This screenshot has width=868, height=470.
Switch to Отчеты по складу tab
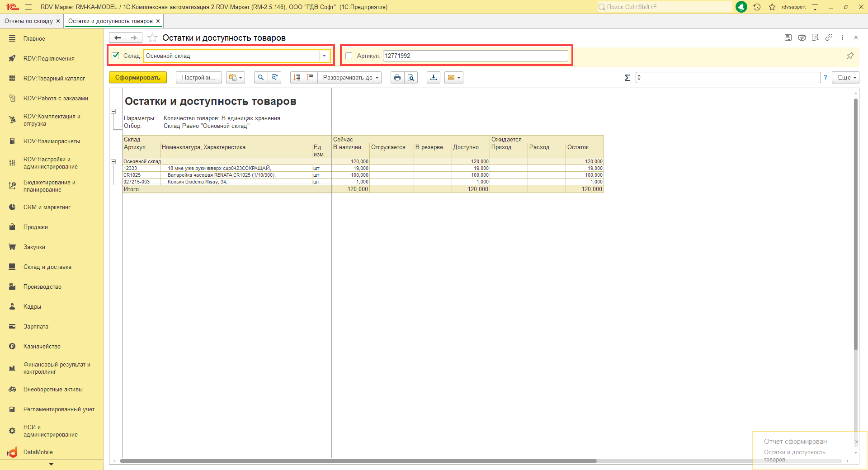pos(28,21)
